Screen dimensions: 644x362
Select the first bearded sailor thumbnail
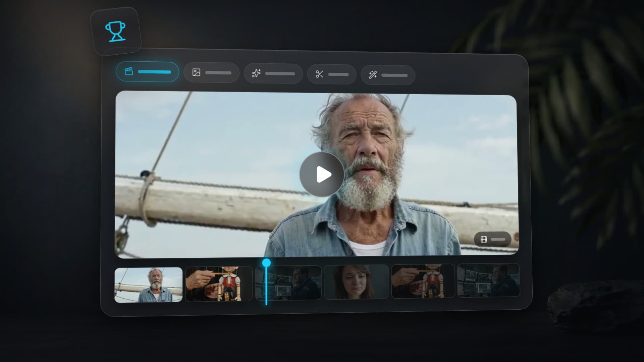(x=149, y=285)
